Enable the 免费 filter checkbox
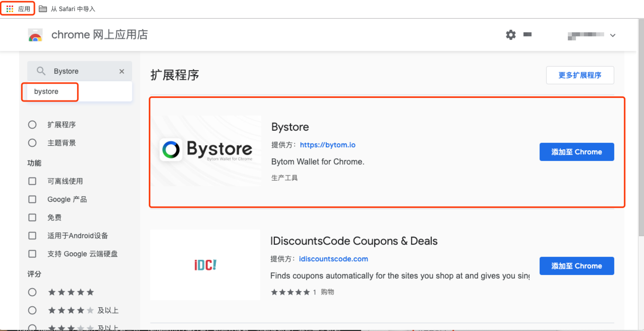The width and height of the screenshot is (644, 331). click(32, 217)
